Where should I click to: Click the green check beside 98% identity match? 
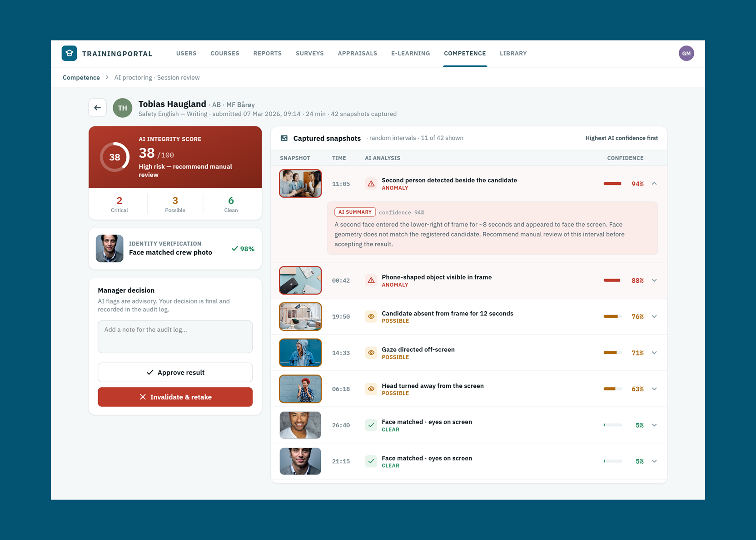234,249
